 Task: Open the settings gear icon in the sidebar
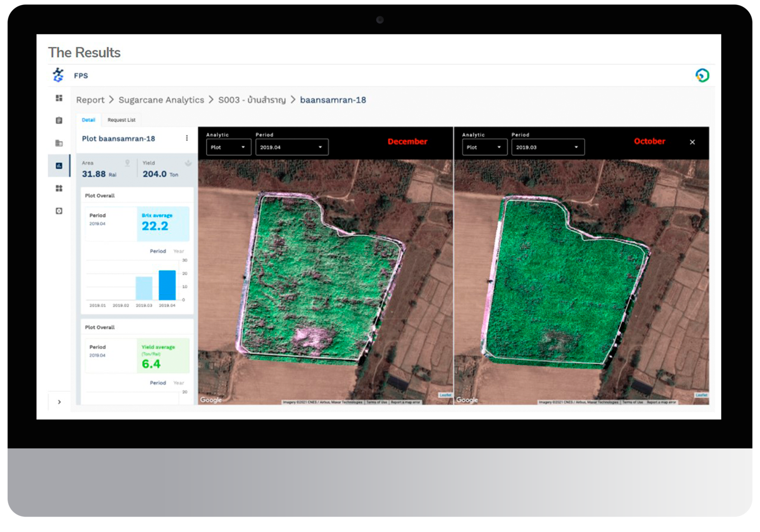[59, 211]
